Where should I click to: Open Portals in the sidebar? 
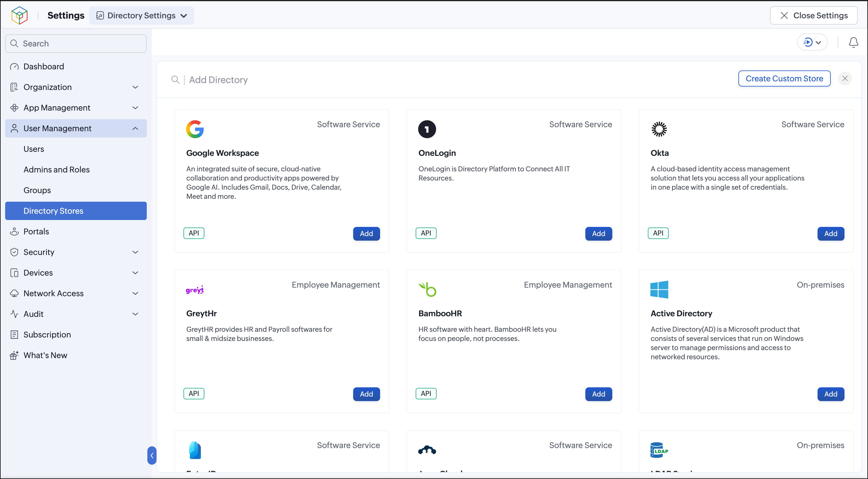click(x=76, y=231)
